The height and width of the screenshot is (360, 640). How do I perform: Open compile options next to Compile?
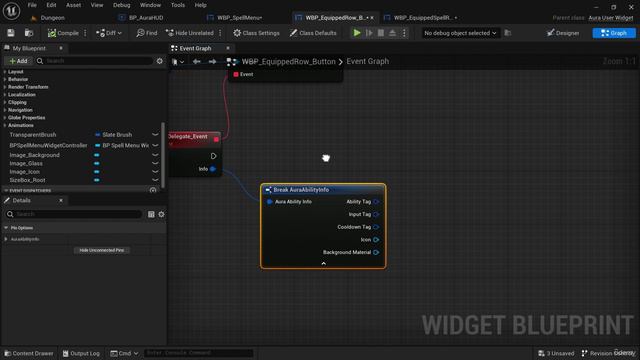click(x=85, y=33)
